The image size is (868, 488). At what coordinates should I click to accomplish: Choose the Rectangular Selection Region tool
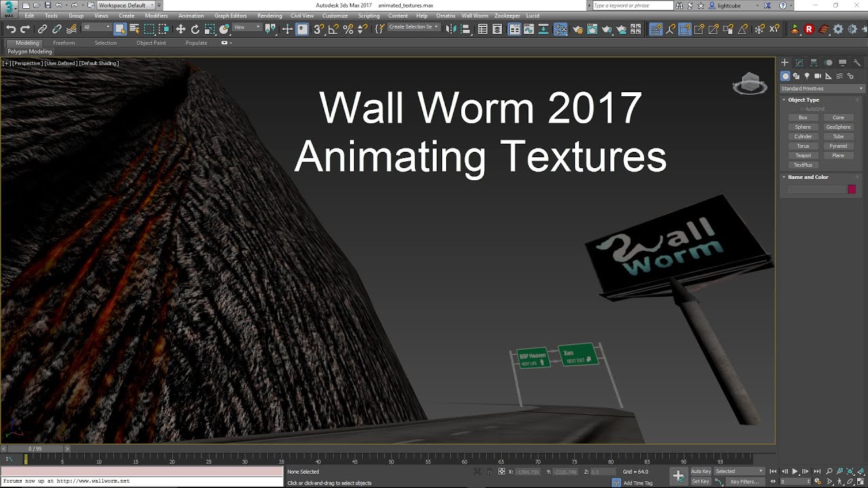149,29
